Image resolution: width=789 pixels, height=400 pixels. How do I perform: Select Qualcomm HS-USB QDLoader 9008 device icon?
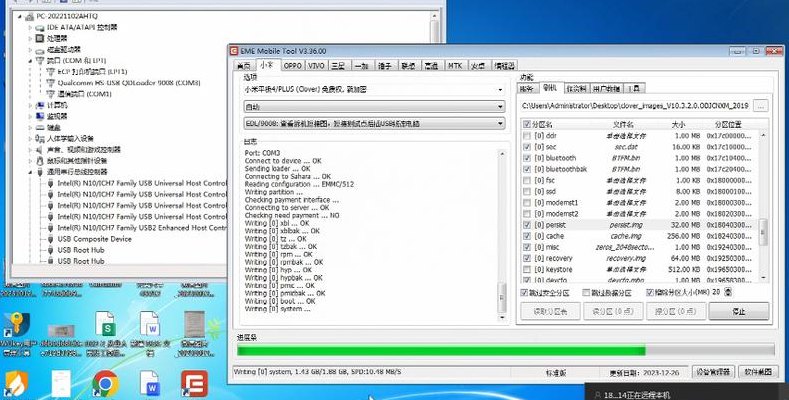pos(50,83)
